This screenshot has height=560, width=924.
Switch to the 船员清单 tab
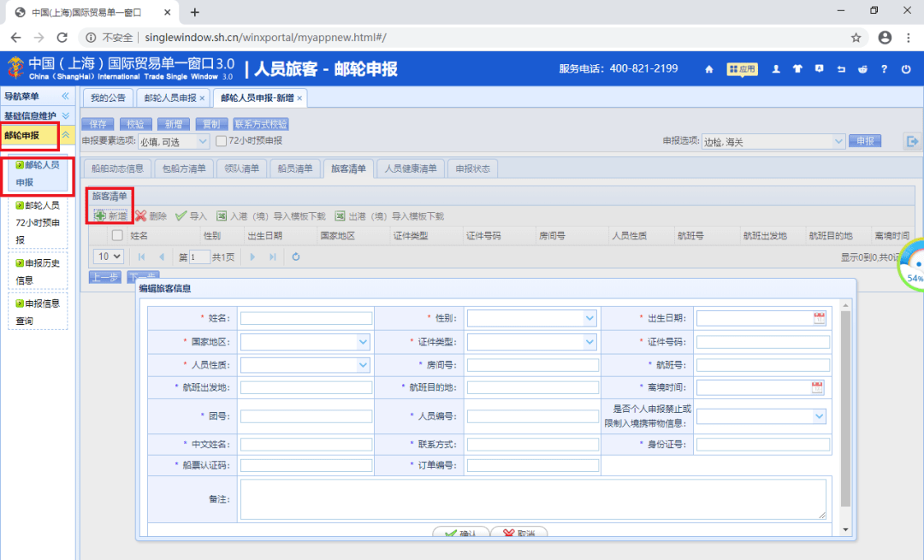294,168
